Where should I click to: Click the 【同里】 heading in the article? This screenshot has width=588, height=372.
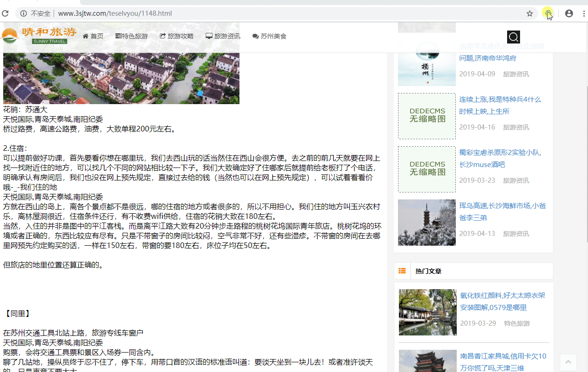point(17,314)
